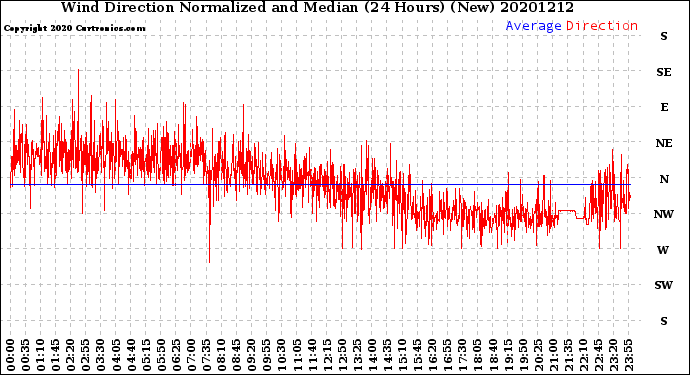This screenshot has height=375, width=690.
Task: Click the 17:30 time label
Action: (462, 355)
